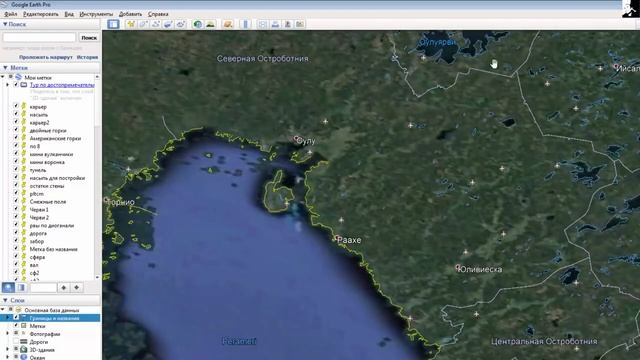The image size is (640, 360).
Task: Enable the Дороги layer checkbox
Action: [x=16, y=342]
